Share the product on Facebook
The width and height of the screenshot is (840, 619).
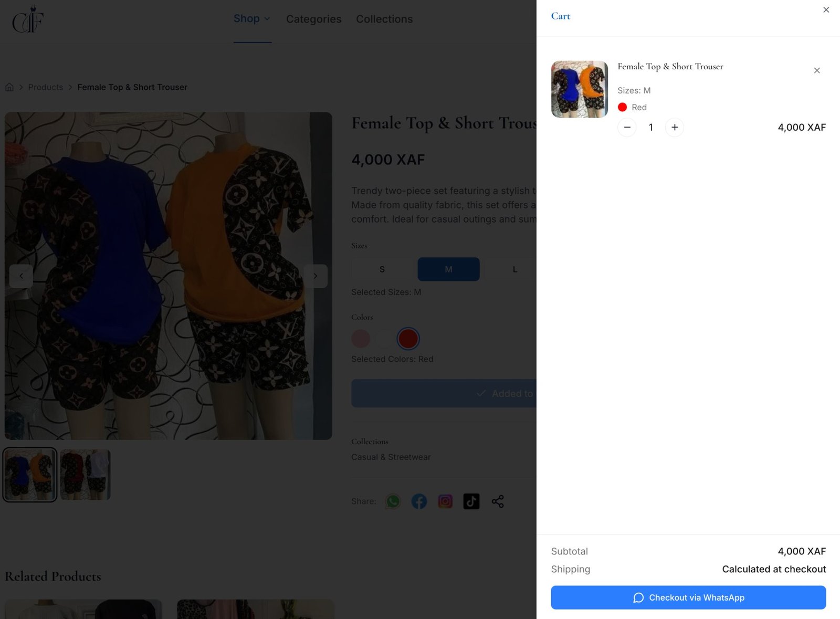point(418,501)
